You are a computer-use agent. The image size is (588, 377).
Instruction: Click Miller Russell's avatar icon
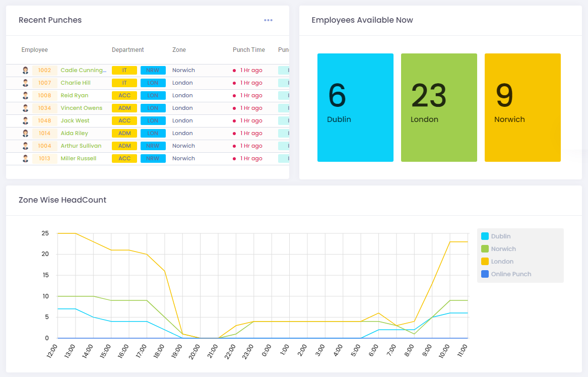point(26,158)
